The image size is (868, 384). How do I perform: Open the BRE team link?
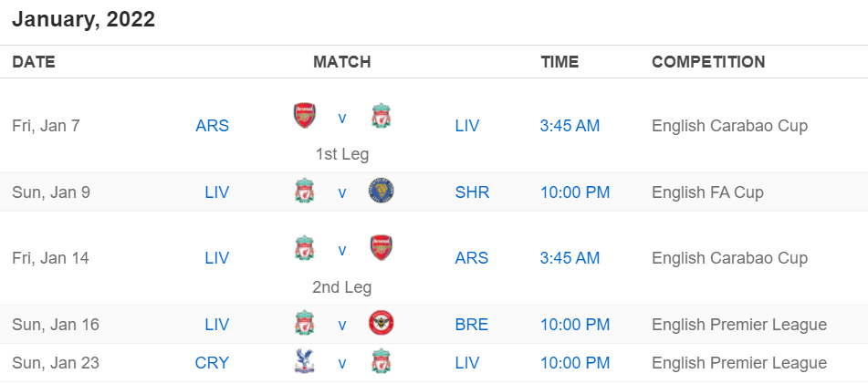(472, 324)
